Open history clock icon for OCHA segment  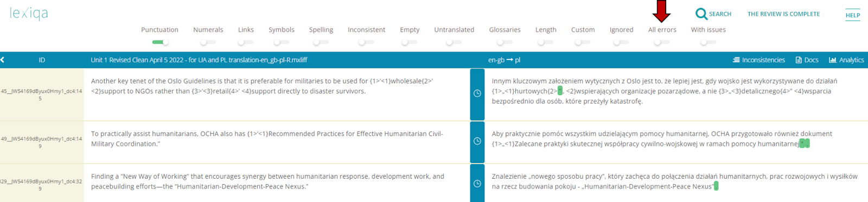(x=477, y=141)
